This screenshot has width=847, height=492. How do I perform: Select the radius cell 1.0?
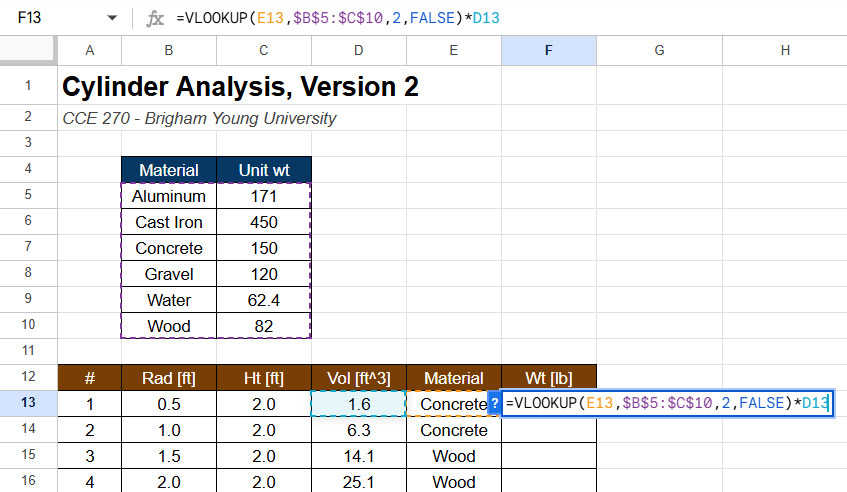coord(169,429)
